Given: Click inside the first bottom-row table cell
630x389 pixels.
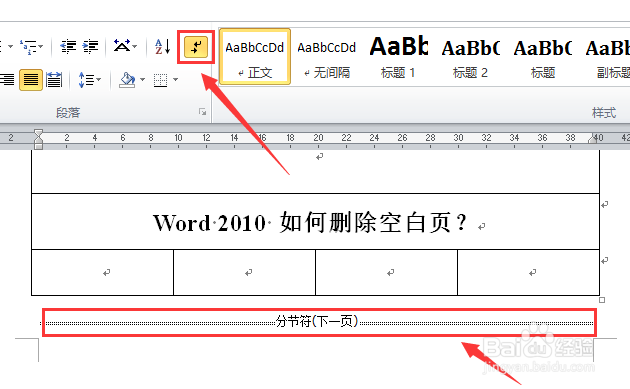Looking at the screenshot, I should (x=102, y=272).
